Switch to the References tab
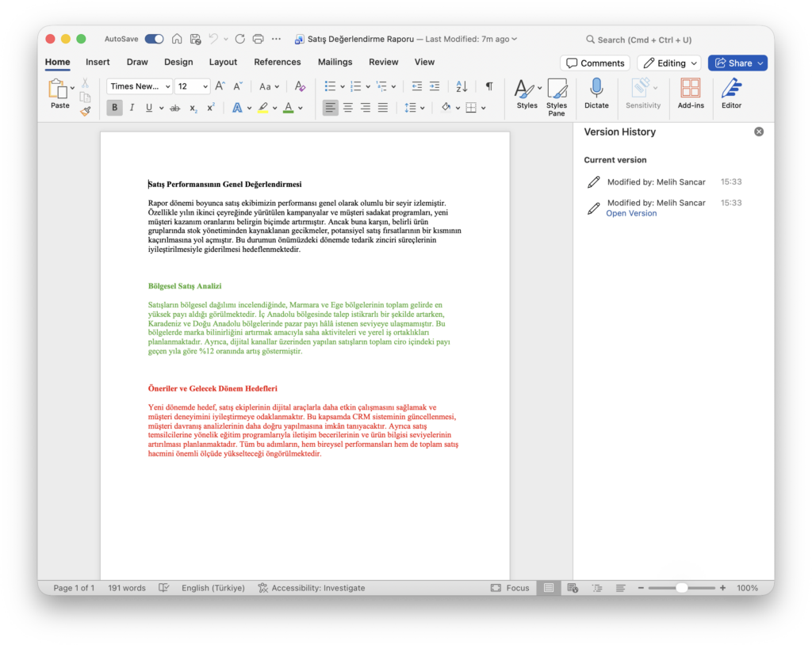 (x=277, y=62)
